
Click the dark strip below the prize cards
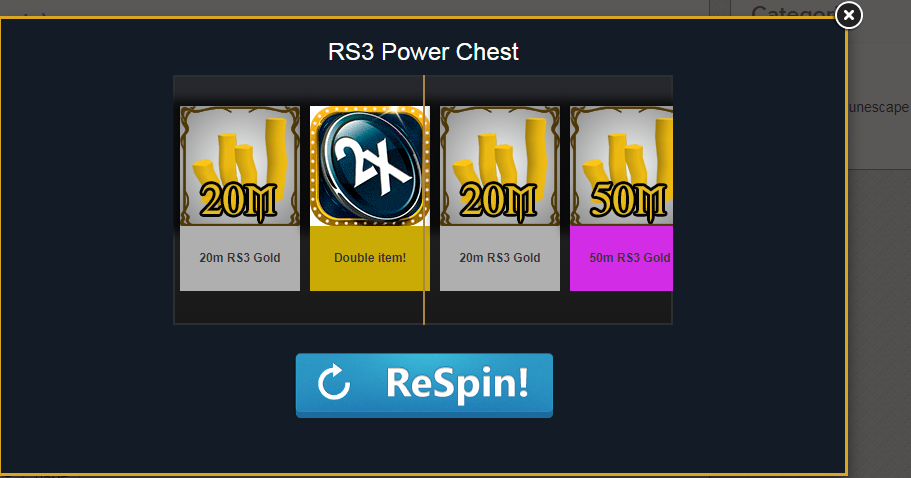coord(423,307)
